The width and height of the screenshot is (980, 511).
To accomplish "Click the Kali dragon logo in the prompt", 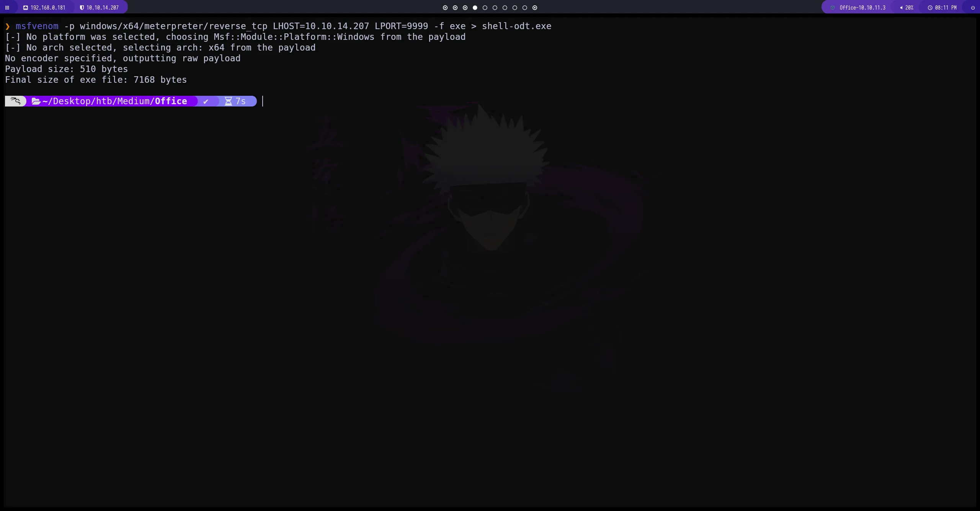I will pyautogui.click(x=15, y=101).
